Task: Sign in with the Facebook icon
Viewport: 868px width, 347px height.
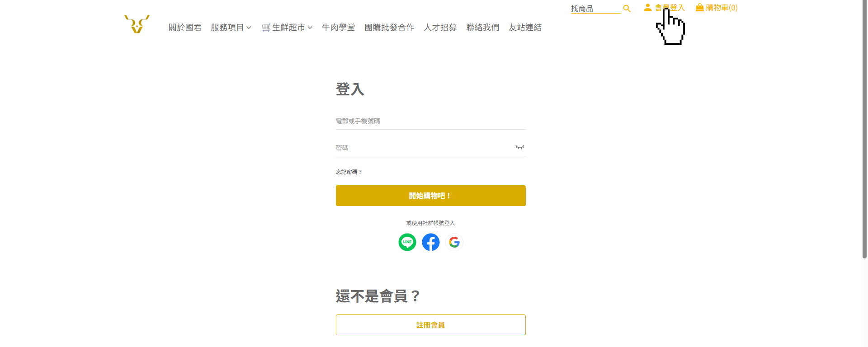Action: 431,242
